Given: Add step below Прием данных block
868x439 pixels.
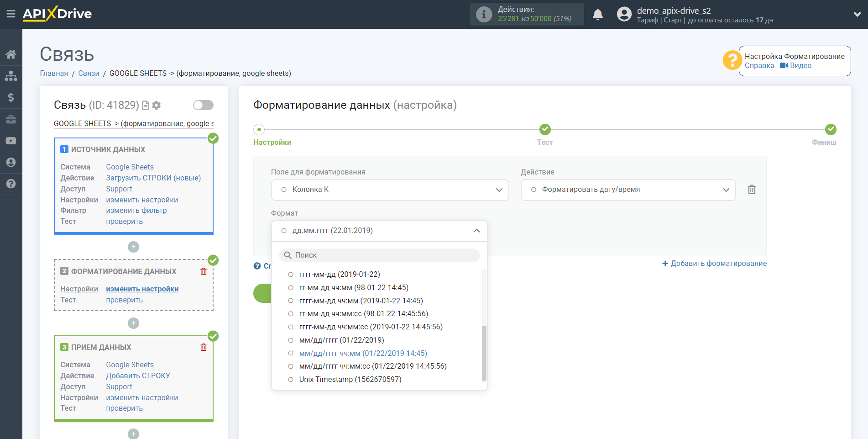Looking at the screenshot, I should pyautogui.click(x=133, y=434).
